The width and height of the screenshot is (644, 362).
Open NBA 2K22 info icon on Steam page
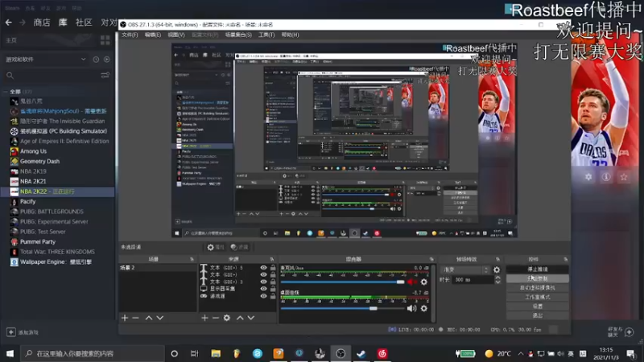(606, 177)
